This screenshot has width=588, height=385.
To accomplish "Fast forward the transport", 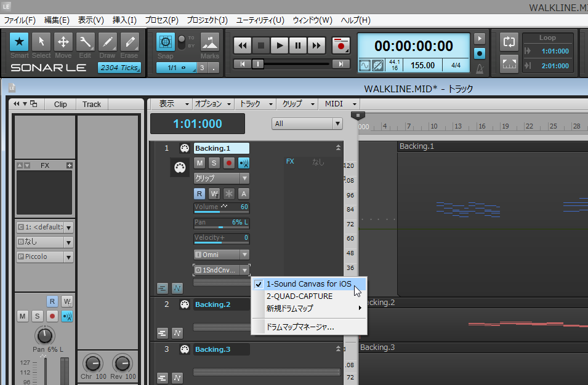I will [x=316, y=46].
